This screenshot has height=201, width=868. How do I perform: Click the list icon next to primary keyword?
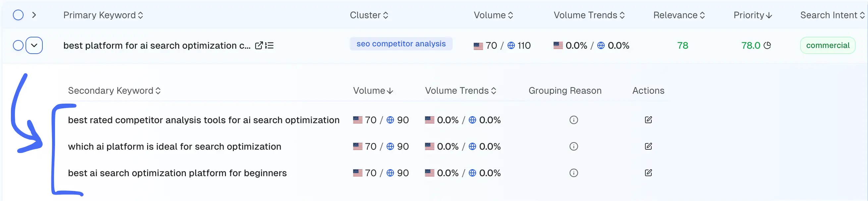pos(269,45)
